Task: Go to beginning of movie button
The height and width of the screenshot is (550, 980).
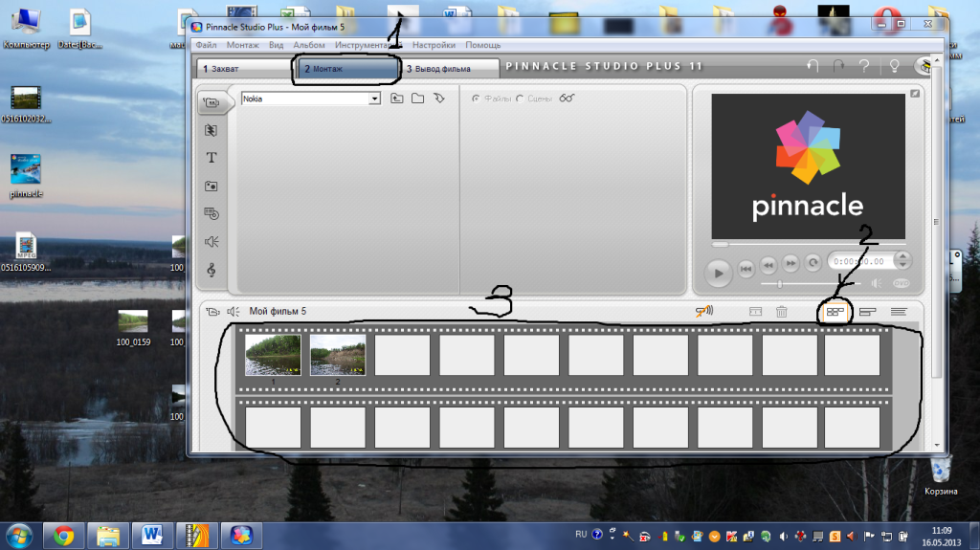Action: (746, 269)
